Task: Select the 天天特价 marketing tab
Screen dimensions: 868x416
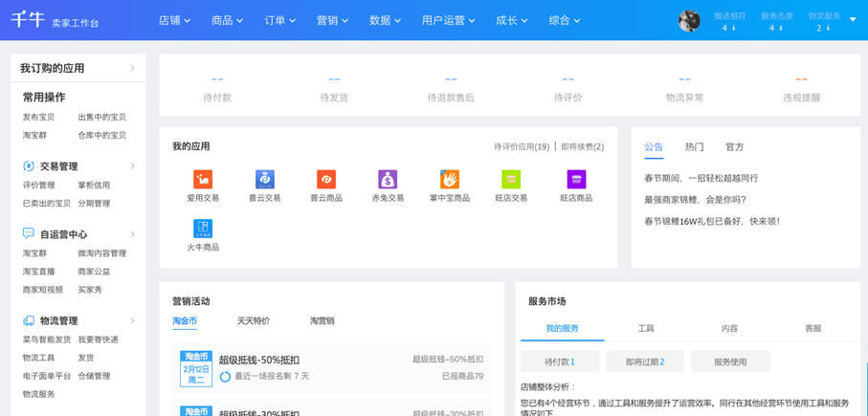Action: coord(254,321)
